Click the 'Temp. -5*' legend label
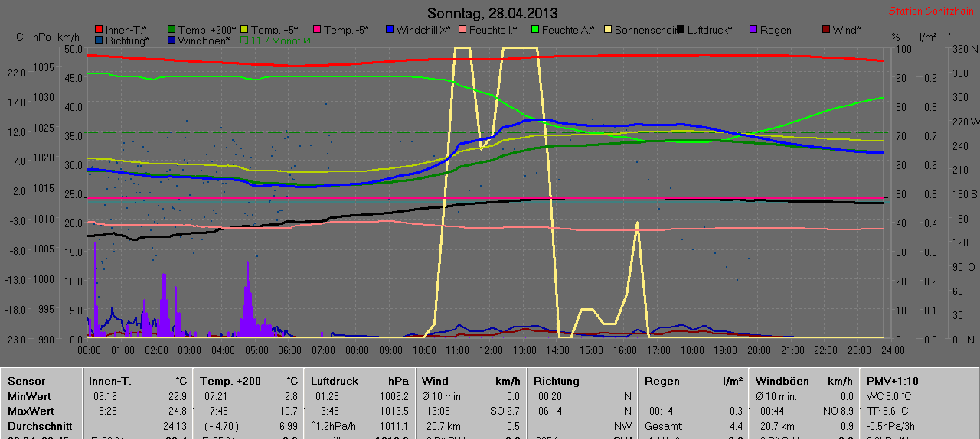Viewport: 980px width, 439px height. (x=346, y=30)
